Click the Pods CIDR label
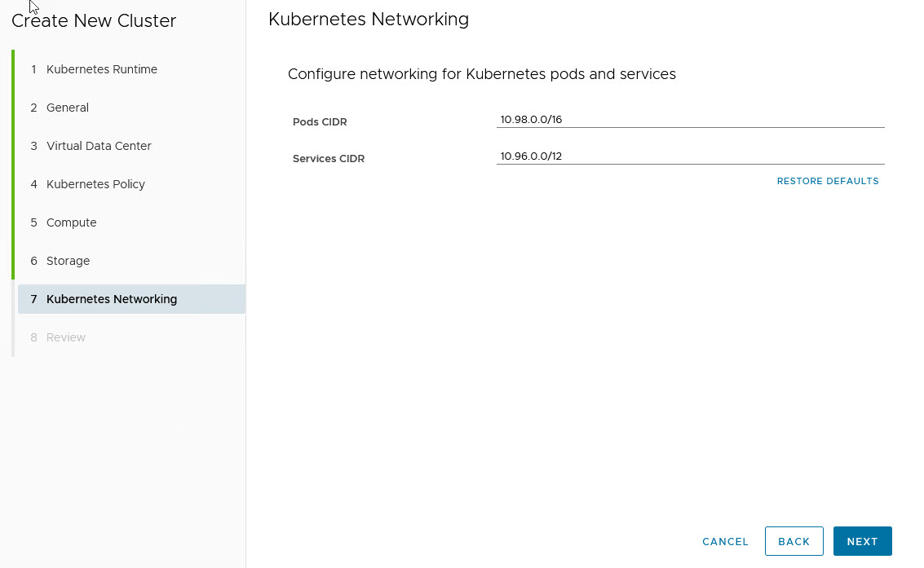 [320, 122]
